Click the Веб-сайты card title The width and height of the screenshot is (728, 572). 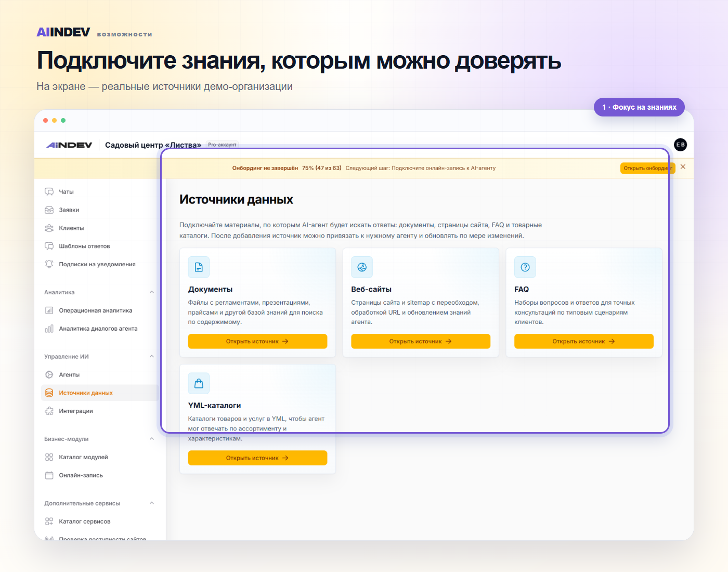pos(371,290)
